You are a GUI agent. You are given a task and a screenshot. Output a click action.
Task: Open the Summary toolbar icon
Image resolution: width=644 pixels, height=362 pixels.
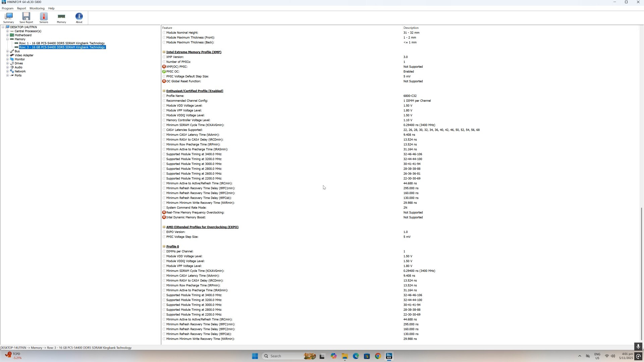(9, 18)
